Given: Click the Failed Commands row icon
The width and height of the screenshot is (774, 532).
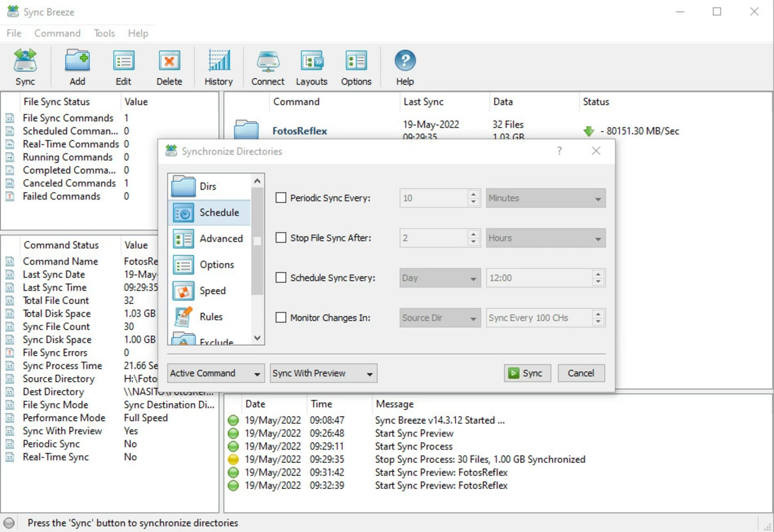Looking at the screenshot, I should 10,196.
